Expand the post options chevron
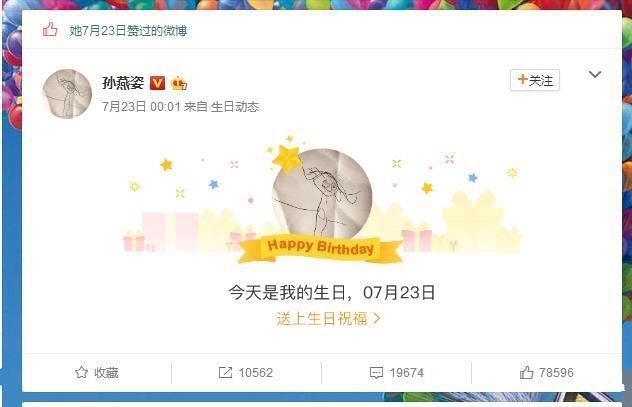The width and height of the screenshot is (632, 407). coord(595,74)
